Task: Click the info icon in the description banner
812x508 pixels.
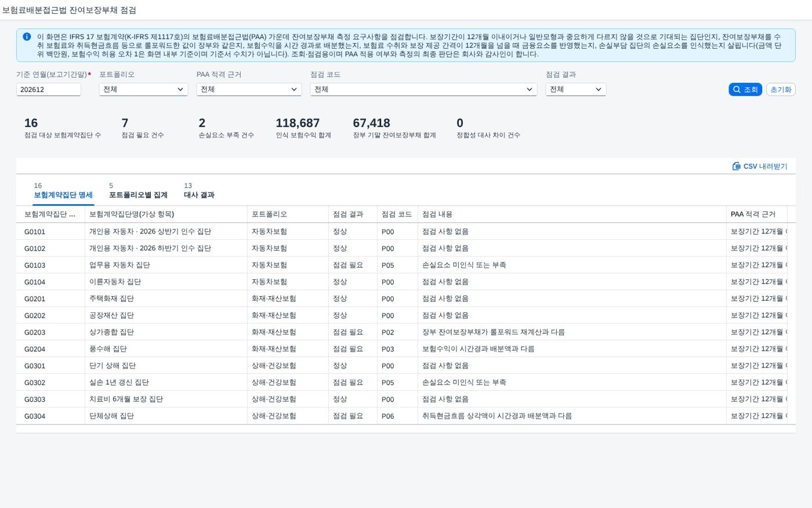Action: 27,37
